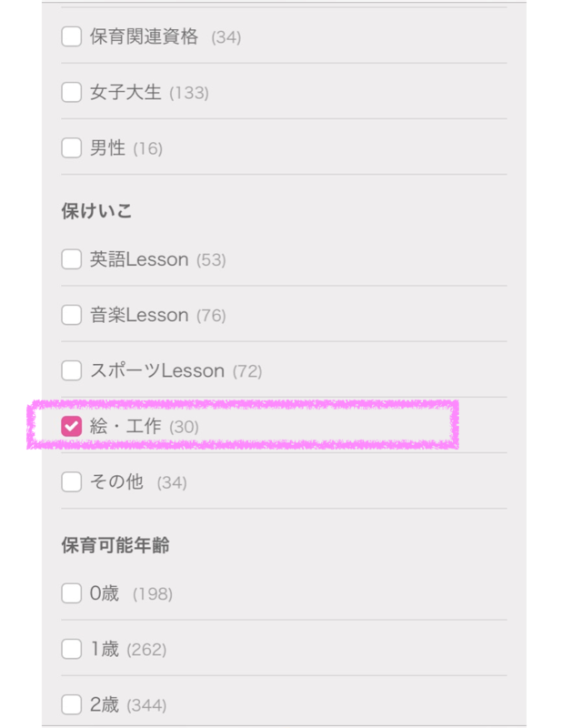This screenshot has width=562, height=728.
Task: Check the 保育関連資格 checkbox
Action: (x=71, y=36)
